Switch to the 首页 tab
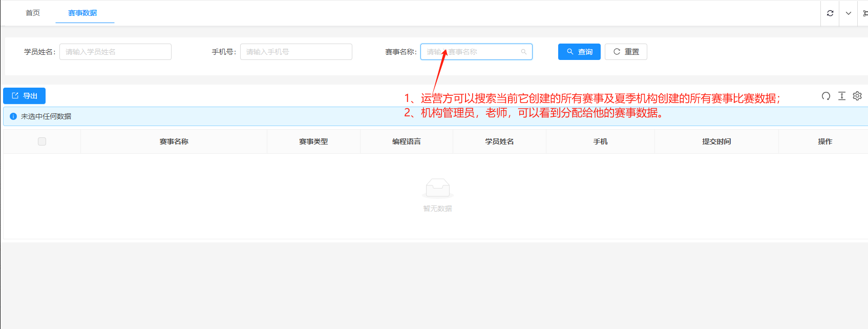The width and height of the screenshot is (868, 329). [33, 13]
